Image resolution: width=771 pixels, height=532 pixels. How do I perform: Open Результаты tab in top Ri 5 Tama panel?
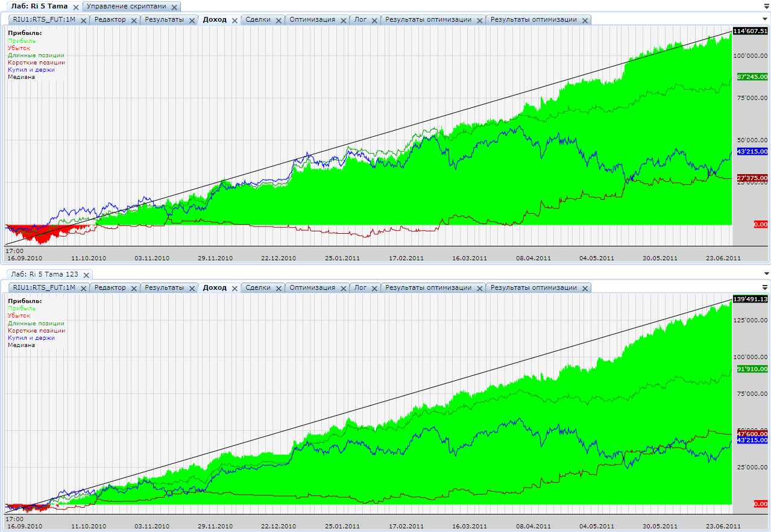164,19
